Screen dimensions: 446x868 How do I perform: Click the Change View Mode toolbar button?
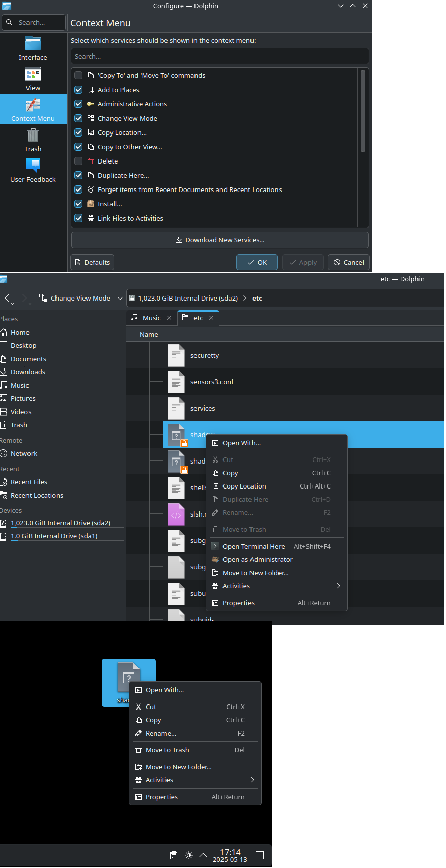75,298
